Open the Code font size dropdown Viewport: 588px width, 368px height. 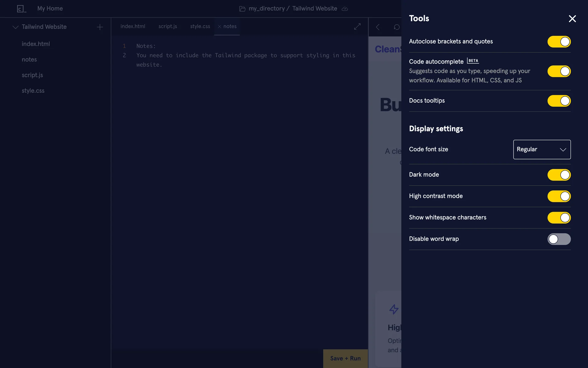tap(542, 149)
